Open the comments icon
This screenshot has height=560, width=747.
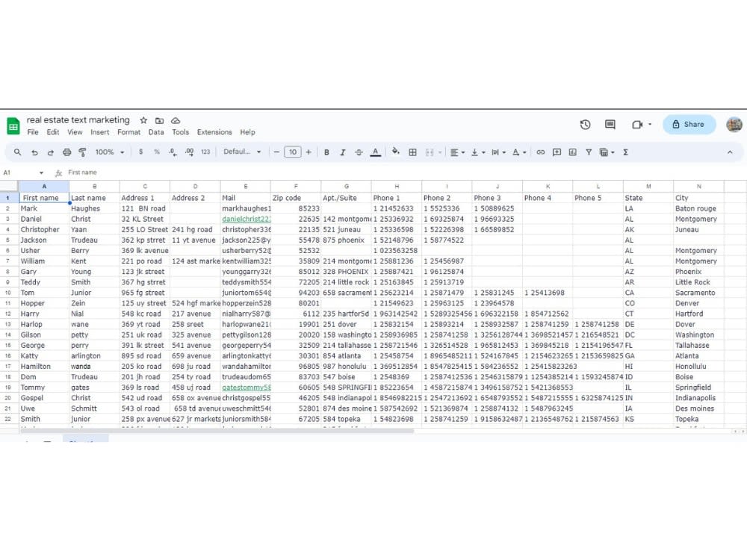pyautogui.click(x=610, y=124)
